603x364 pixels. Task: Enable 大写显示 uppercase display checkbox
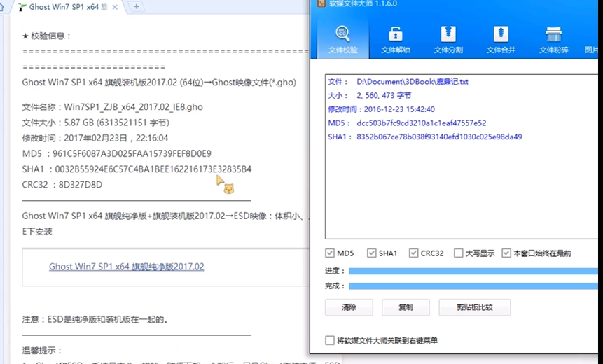click(459, 253)
